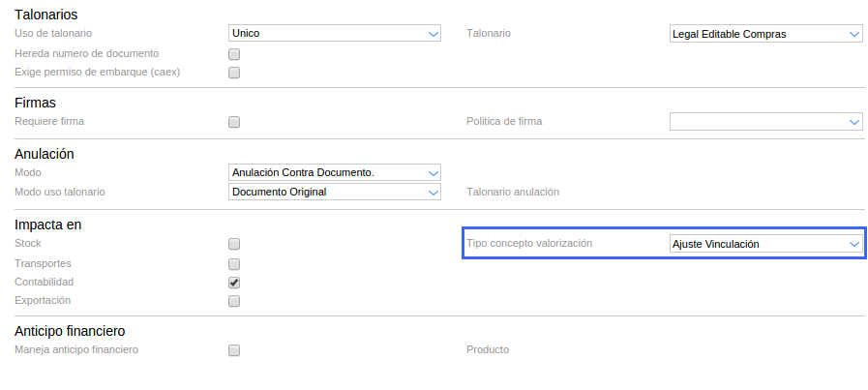Check the Transportes option
This screenshot has height=390, width=868.
click(234, 263)
